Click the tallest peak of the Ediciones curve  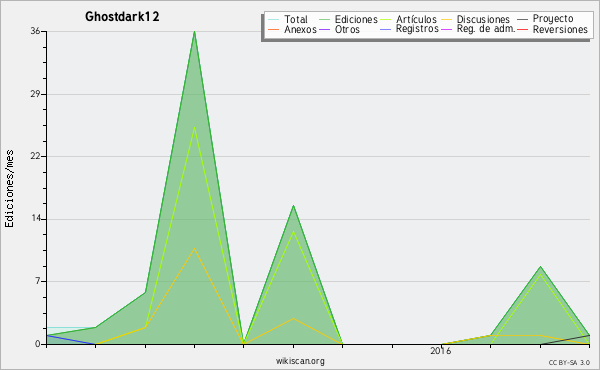tap(194, 32)
